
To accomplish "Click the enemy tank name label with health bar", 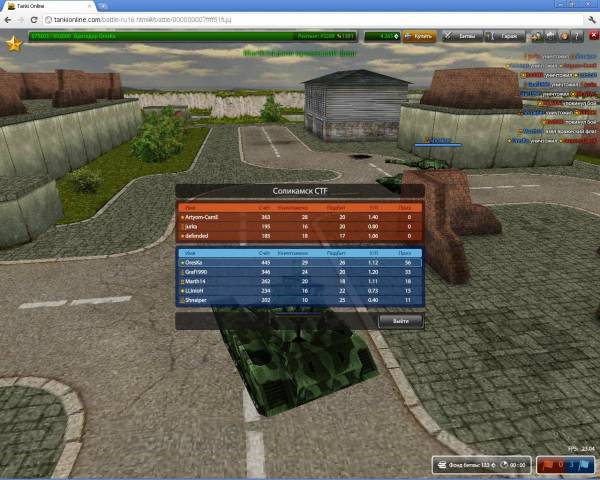I will pyautogui.click(x=438, y=142).
